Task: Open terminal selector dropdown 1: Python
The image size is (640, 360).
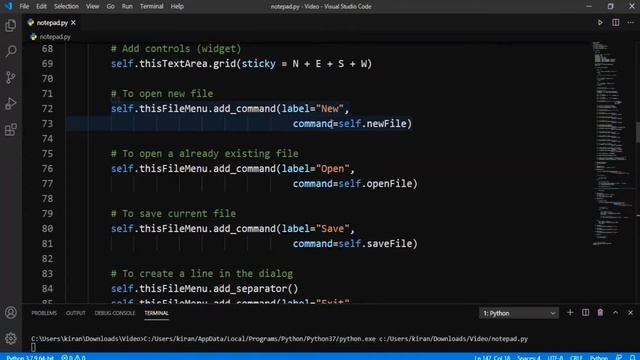Action: pos(519,313)
